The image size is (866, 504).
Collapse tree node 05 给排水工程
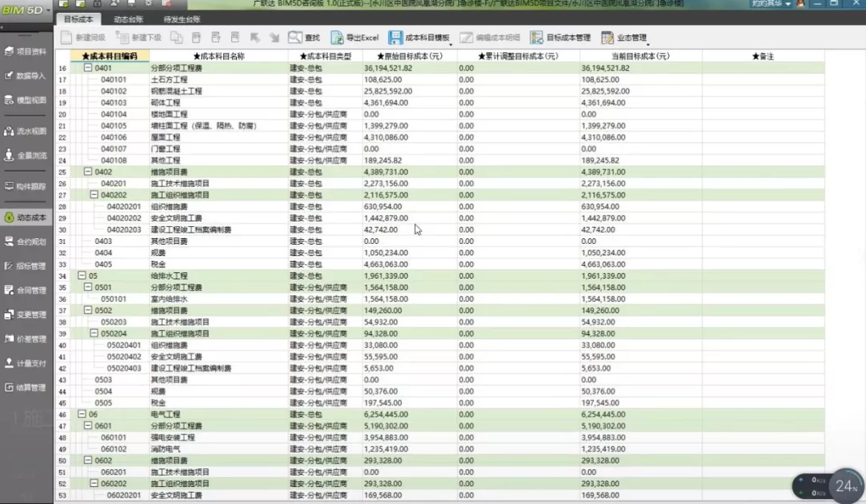(81, 275)
